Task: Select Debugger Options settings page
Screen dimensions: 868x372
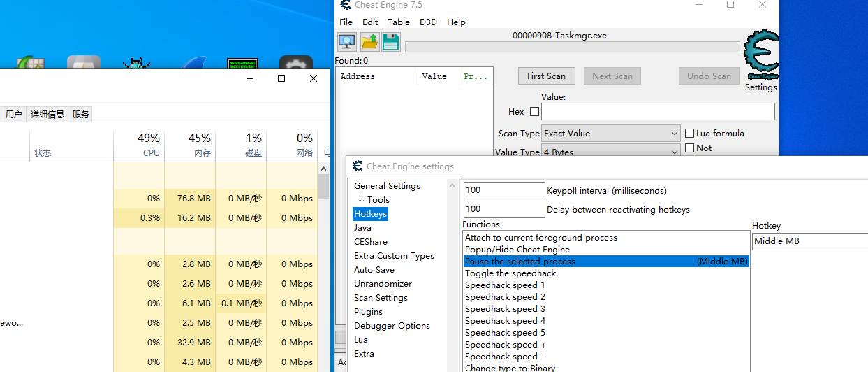Action: click(x=392, y=326)
